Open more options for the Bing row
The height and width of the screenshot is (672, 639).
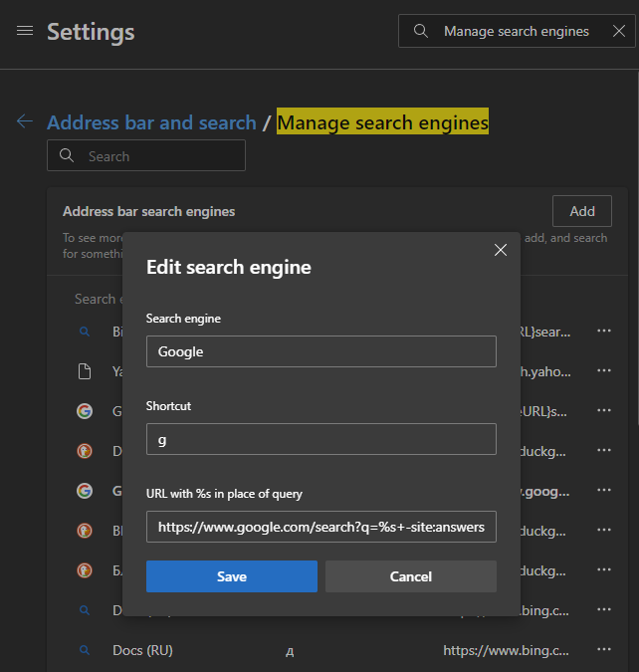click(x=604, y=331)
